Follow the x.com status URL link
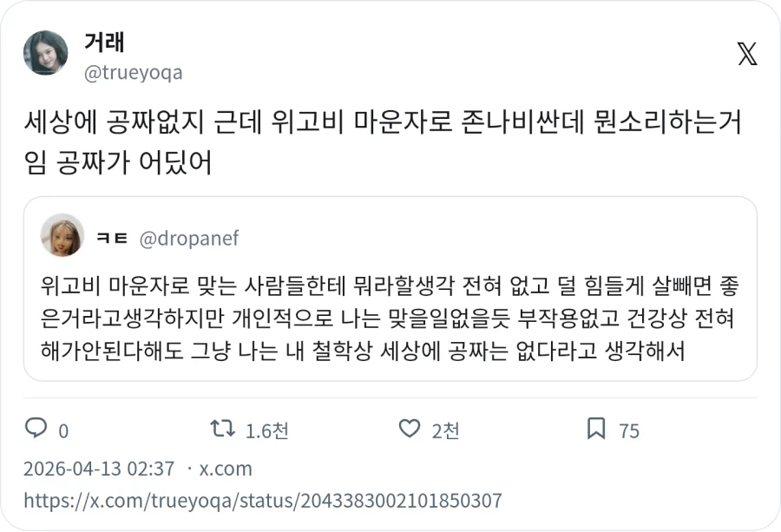 [x=260, y=499]
